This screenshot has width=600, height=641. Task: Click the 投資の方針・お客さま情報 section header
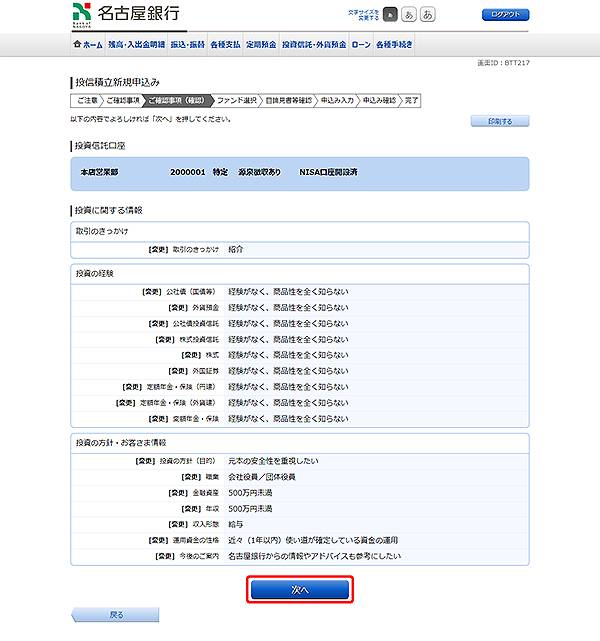pos(121,443)
